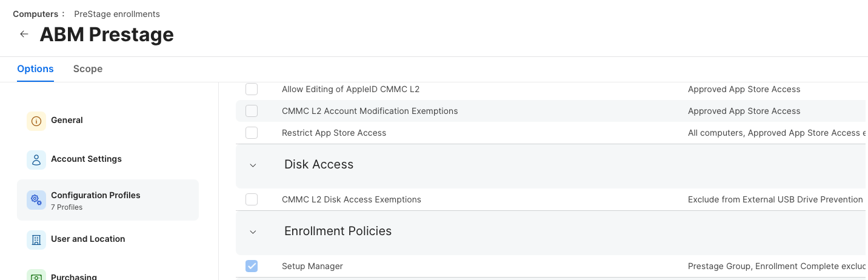Tick the Restrict App Store Access checkbox

[252, 133]
